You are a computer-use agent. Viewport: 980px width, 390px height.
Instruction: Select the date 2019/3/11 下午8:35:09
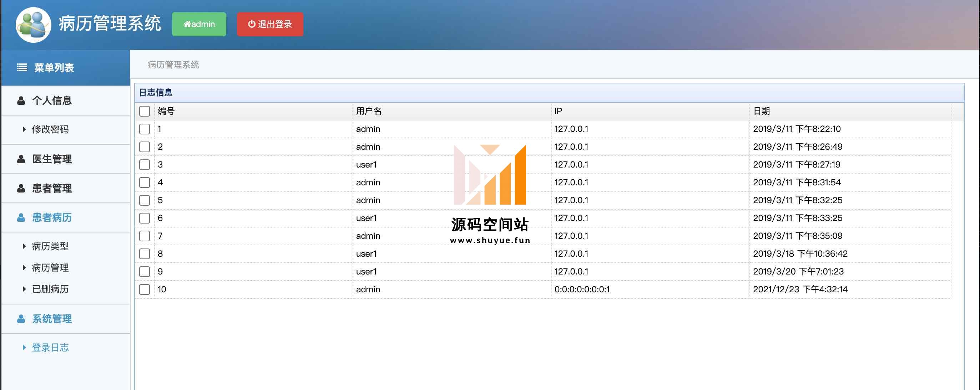[798, 236]
